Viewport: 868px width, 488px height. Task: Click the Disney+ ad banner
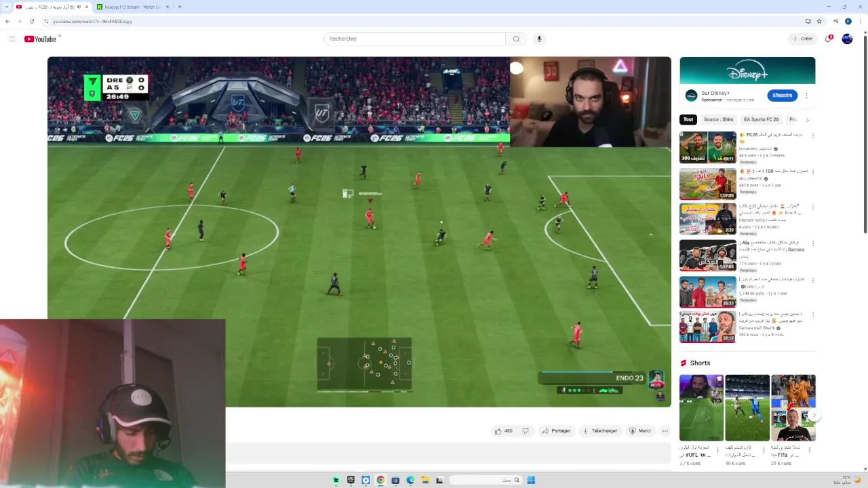coord(747,70)
